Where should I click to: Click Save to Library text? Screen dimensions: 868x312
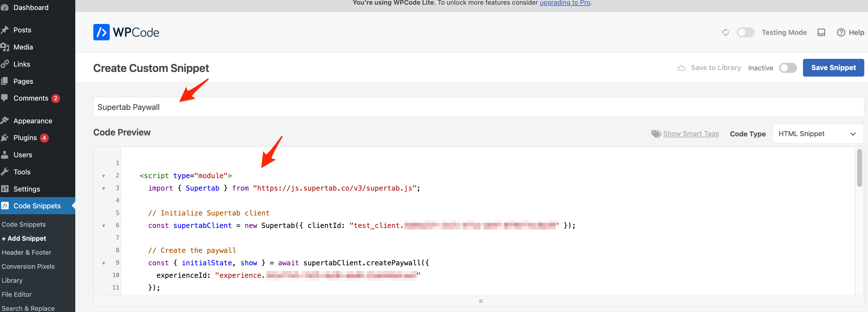[716, 68]
